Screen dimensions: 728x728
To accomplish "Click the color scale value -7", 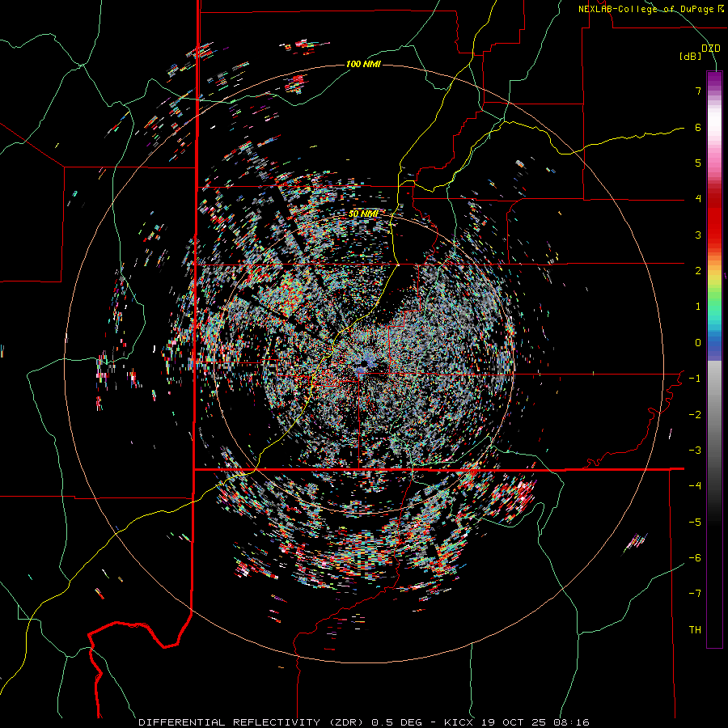I will (x=695, y=594).
